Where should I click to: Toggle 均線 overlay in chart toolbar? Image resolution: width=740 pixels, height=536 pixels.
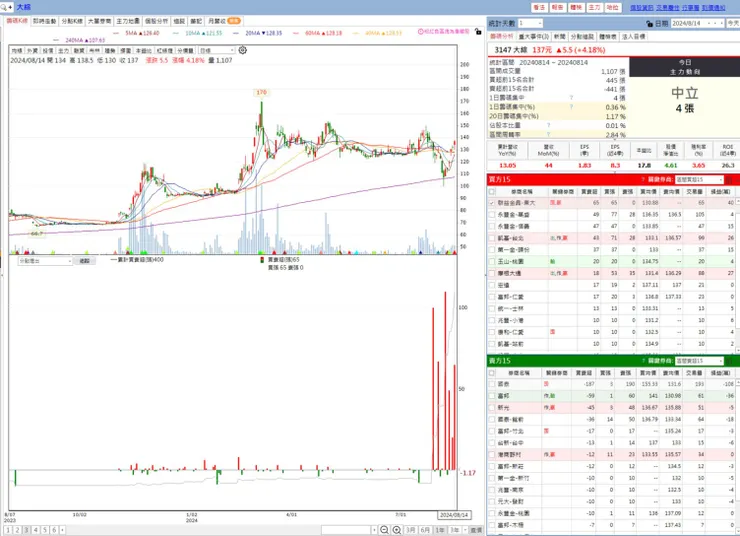pos(17,50)
